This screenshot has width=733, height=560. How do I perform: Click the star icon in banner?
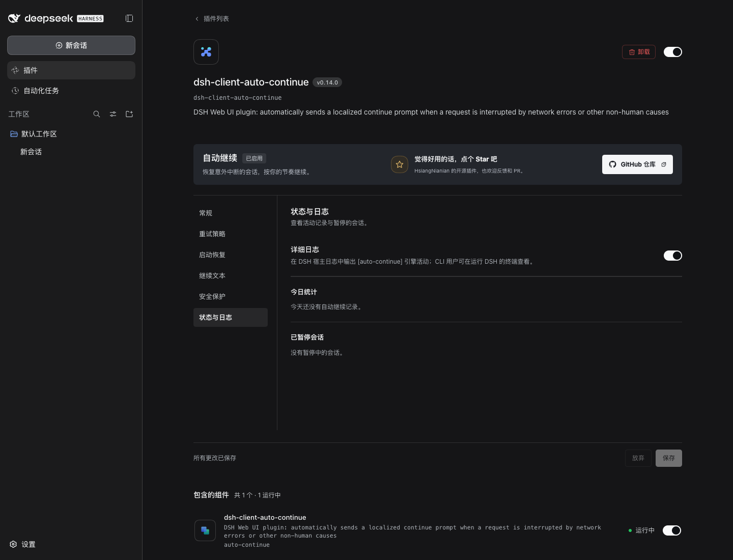coord(400,164)
